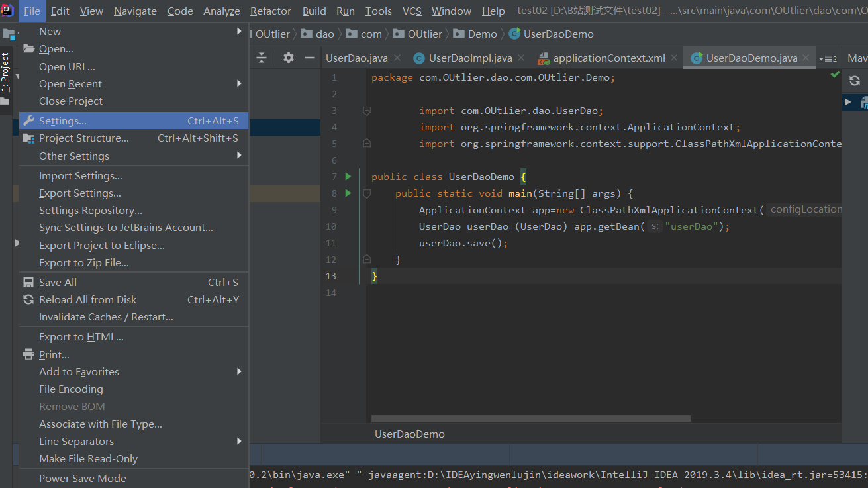This screenshot has height=488, width=868.
Task: Click the fold marker at end of imports
Action: [367, 144]
